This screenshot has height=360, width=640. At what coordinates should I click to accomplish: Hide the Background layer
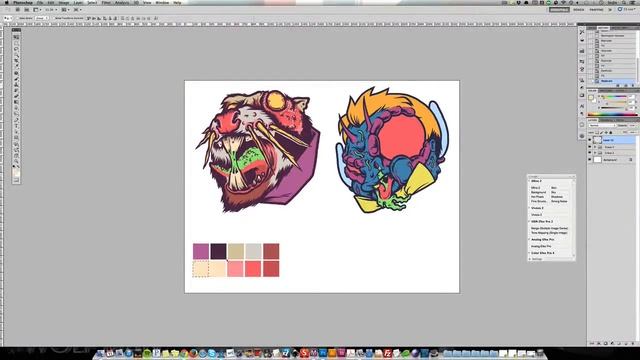coord(589,160)
